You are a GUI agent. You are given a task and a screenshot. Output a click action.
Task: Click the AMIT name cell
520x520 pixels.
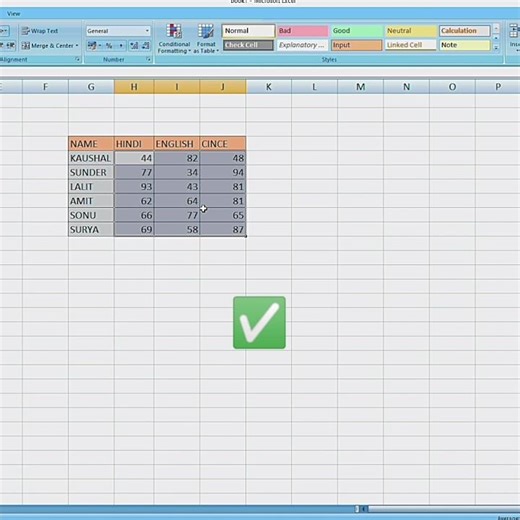tap(91, 201)
